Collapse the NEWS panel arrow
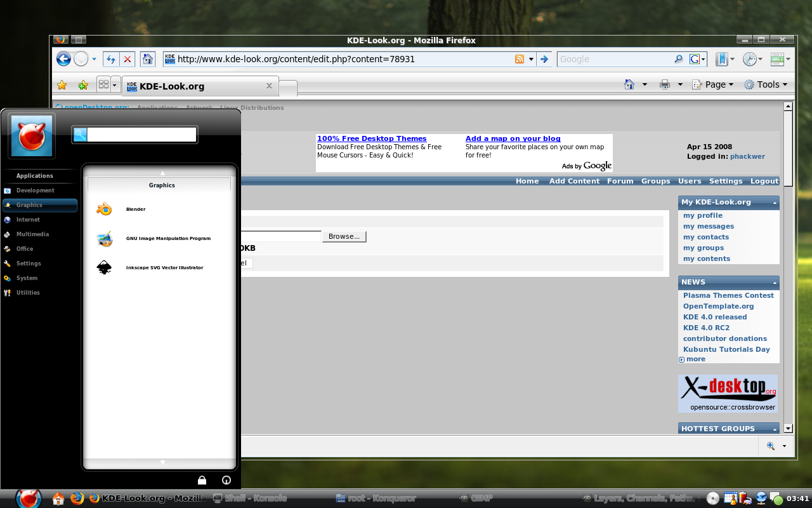Screen dimensions: 812x508 click(x=775, y=283)
